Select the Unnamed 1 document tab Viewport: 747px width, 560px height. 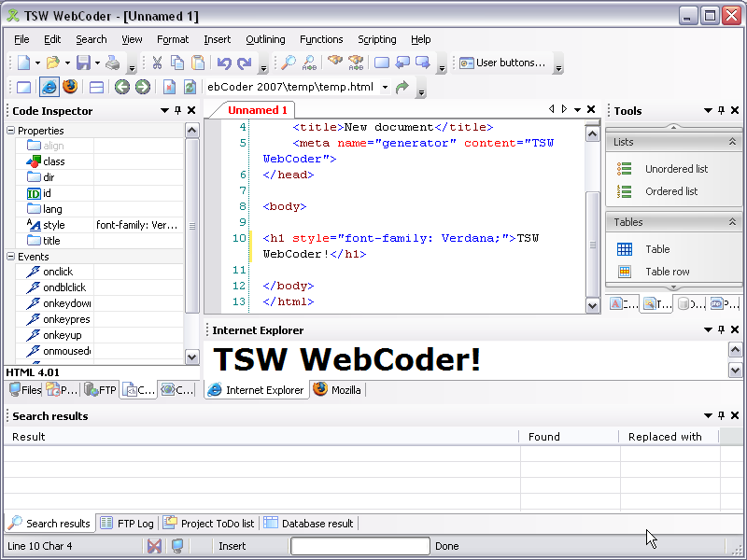[258, 110]
